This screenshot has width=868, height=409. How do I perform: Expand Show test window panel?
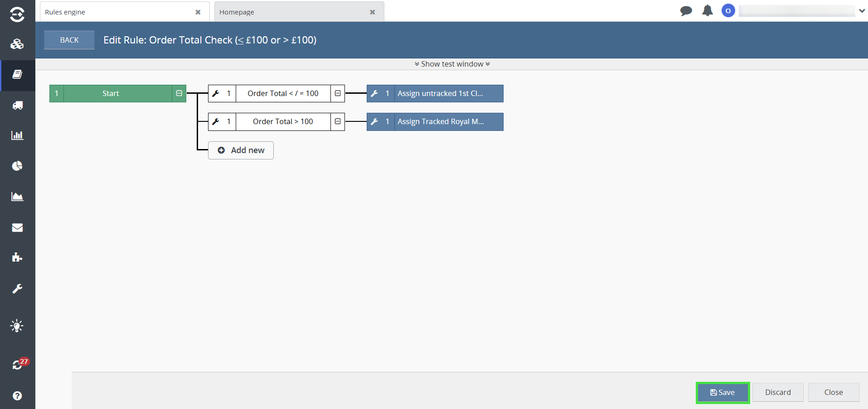tap(452, 64)
